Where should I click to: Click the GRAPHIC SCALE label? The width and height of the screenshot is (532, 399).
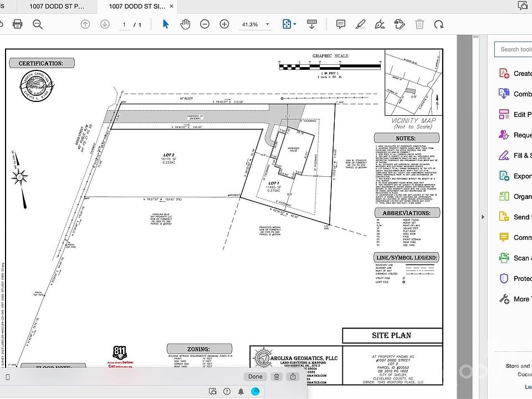pyautogui.click(x=330, y=55)
